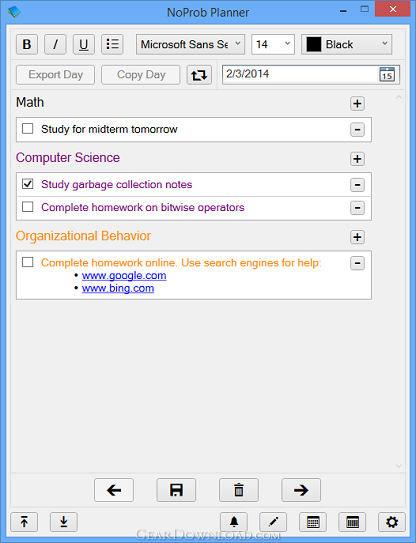Check 'Complete homework on bitwise operators' box
The width and height of the screenshot is (416, 543).
pos(27,207)
